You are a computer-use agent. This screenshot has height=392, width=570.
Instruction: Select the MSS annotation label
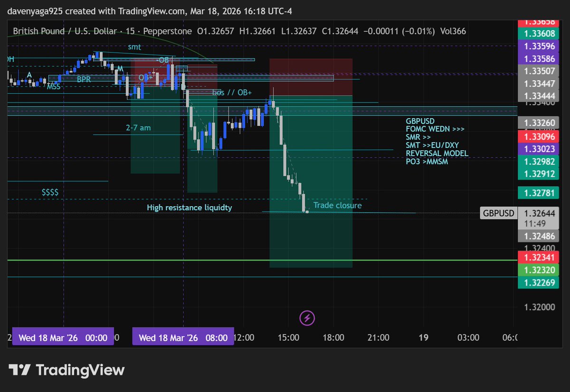tap(53, 86)
